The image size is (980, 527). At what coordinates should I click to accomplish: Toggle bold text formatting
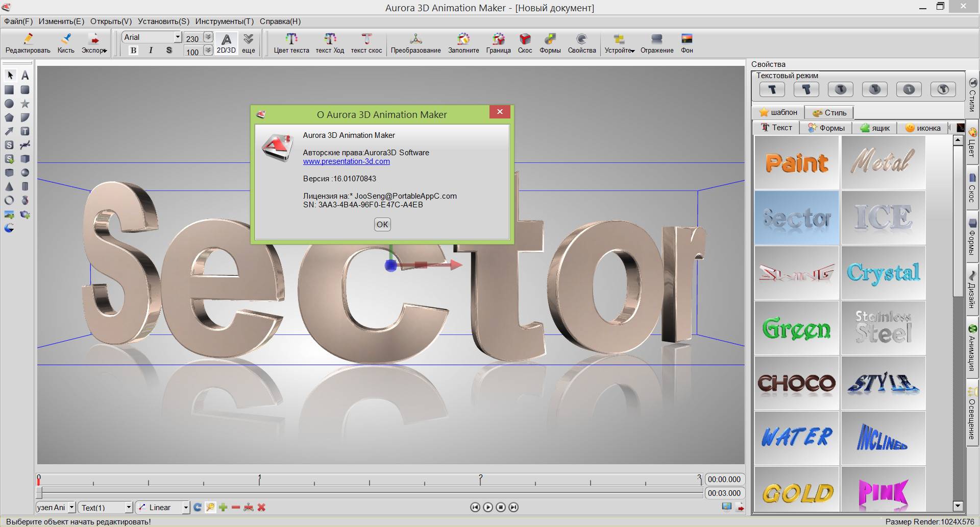click(x=133, y=50)
